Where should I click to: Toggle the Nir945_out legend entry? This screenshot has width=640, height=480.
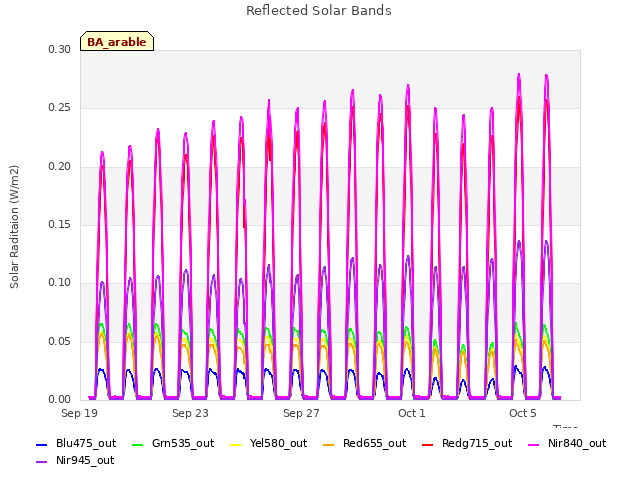coord(75,460)
